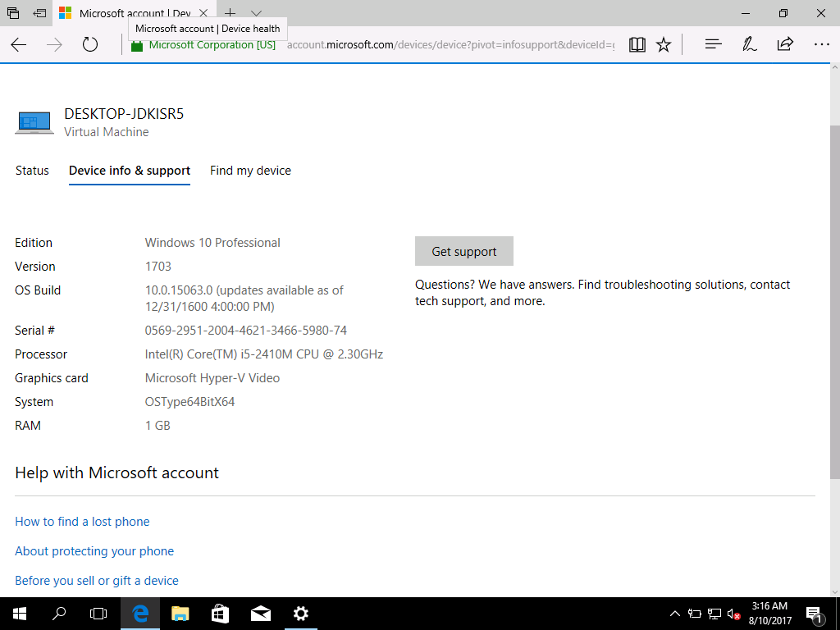The height and width of the screenshot is (630, 840).
Task: Click the power battery tray icon
Action: pyautogui.click(x=695, y=614)
